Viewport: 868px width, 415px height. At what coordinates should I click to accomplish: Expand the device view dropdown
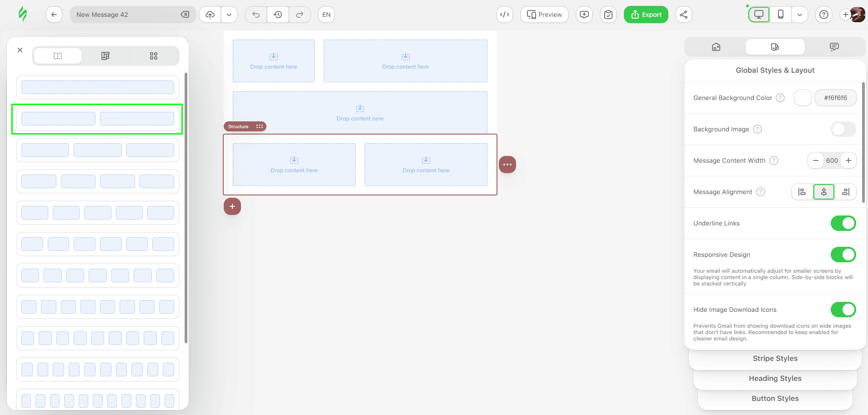(x=800, y=15)
